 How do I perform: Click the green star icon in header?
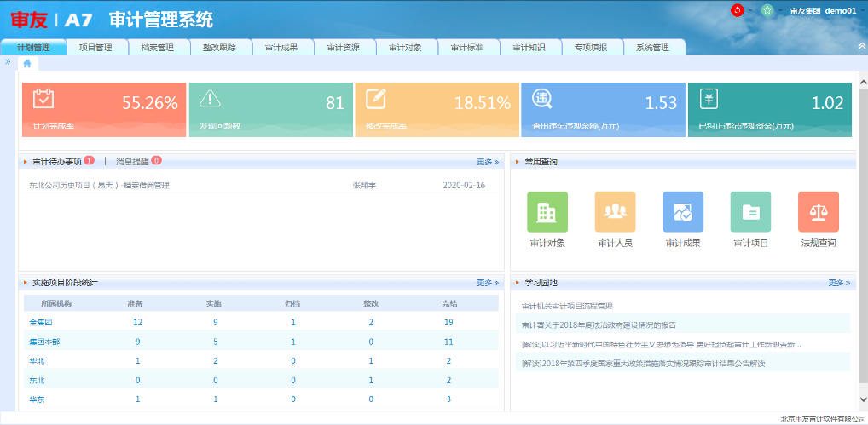767,10
